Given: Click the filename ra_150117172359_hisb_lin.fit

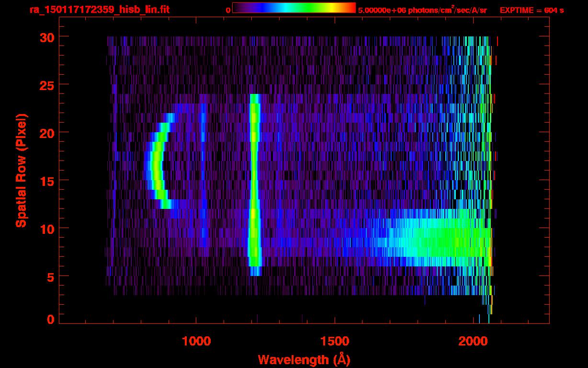Looking at the screenshot, I should (100, 10).
